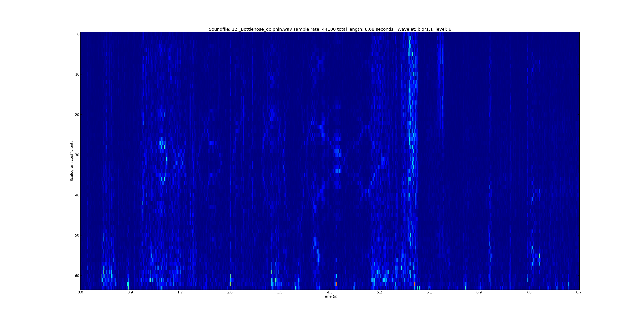Click the y-axis tick label 30

coord(77,155)
